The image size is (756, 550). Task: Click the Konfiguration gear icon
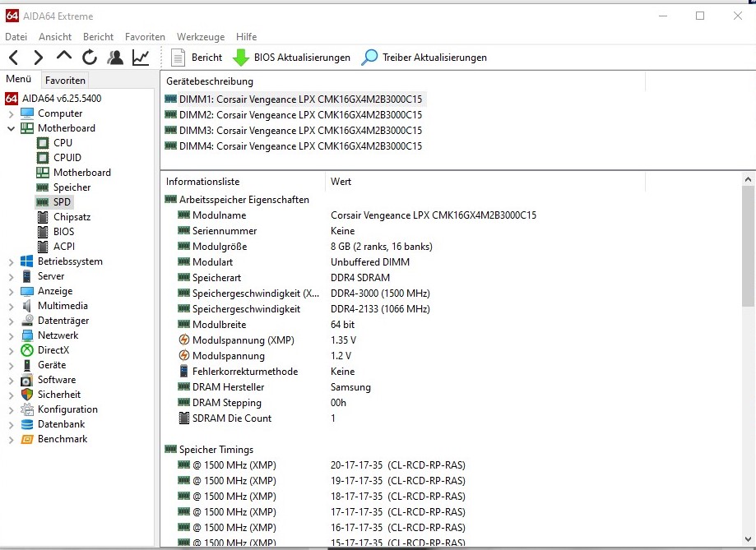point(27,409)
